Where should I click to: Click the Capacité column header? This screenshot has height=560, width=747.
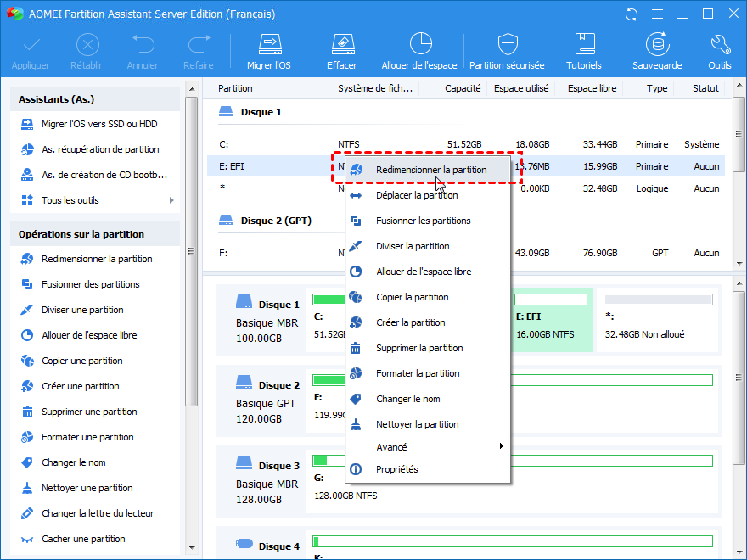coord(463,88)
